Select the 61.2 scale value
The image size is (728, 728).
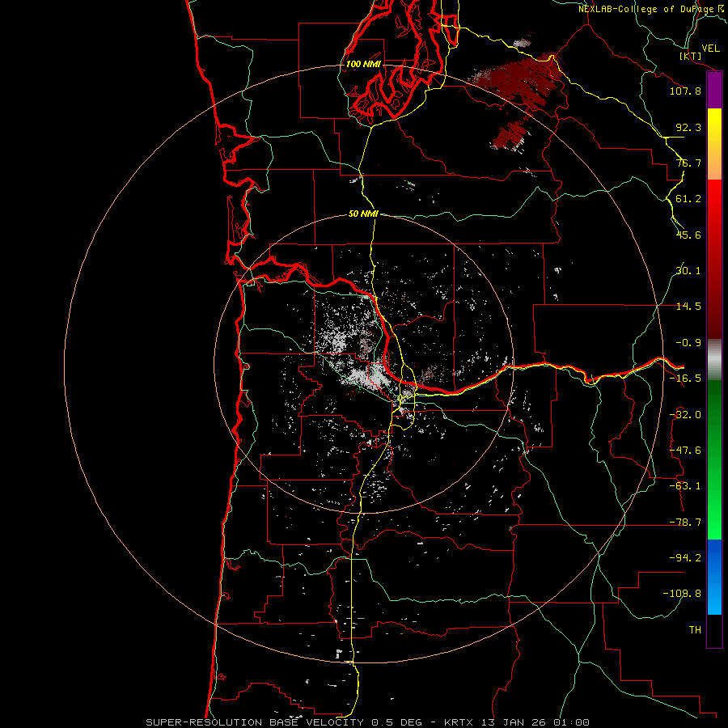click(688, 199)
